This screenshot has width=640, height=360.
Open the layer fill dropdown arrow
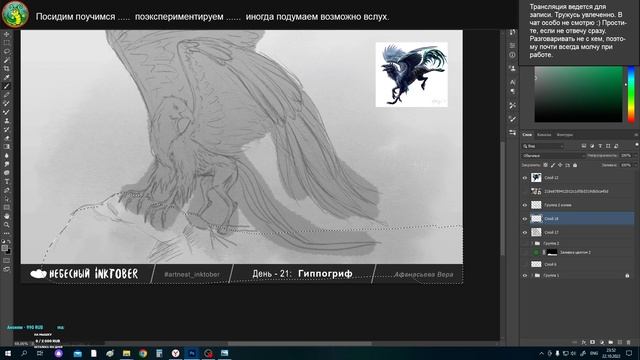[x=635, y=165]
